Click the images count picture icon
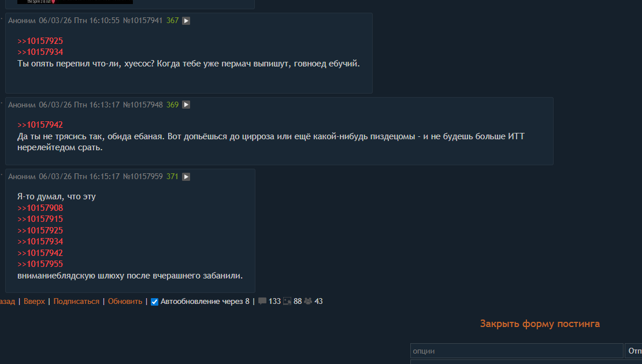The image size is (642, 364). pos(287,302)
